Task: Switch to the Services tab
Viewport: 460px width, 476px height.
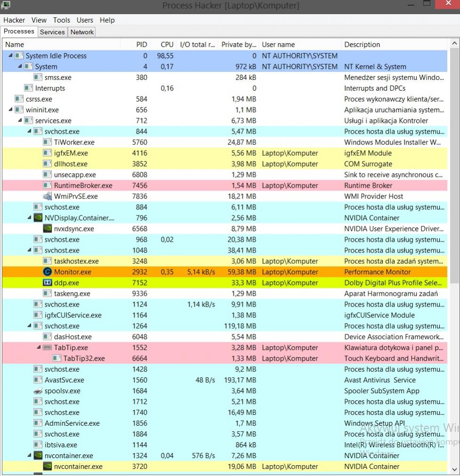Action: pyautogui.click(x=52, y=32)
